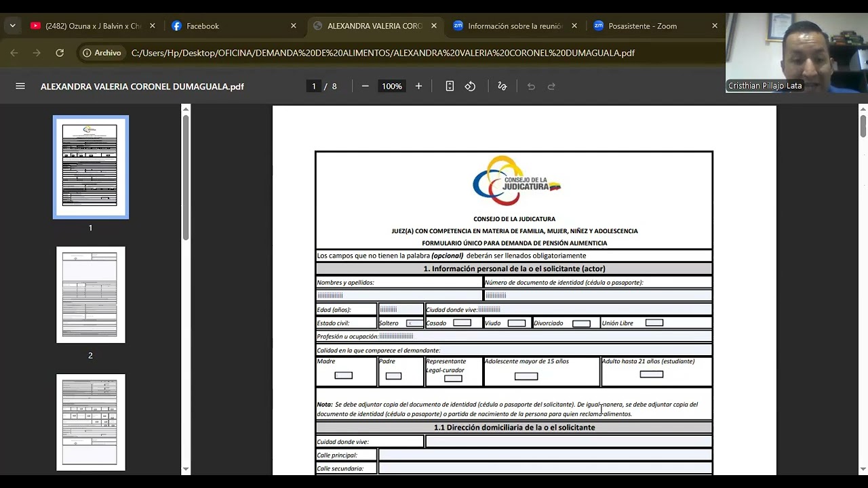The width and height of the screenshot is (868, 488).
Task: Click Cristhian Pillajo Lata video thumbnail
Action: coord(797,53)
